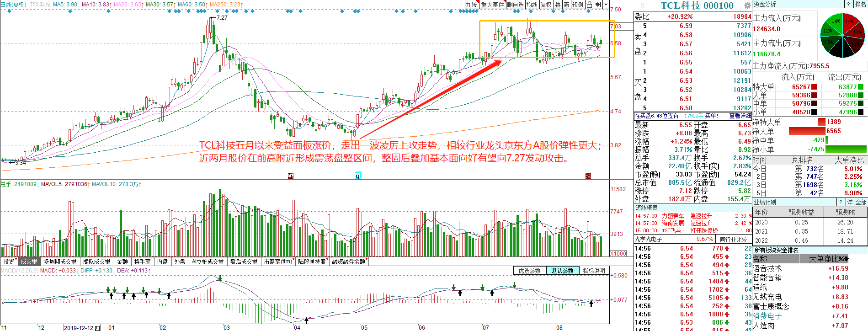The image size is (868, 331).
Task: Click 九转 indicator button
Action: click(x=471, y=5)
